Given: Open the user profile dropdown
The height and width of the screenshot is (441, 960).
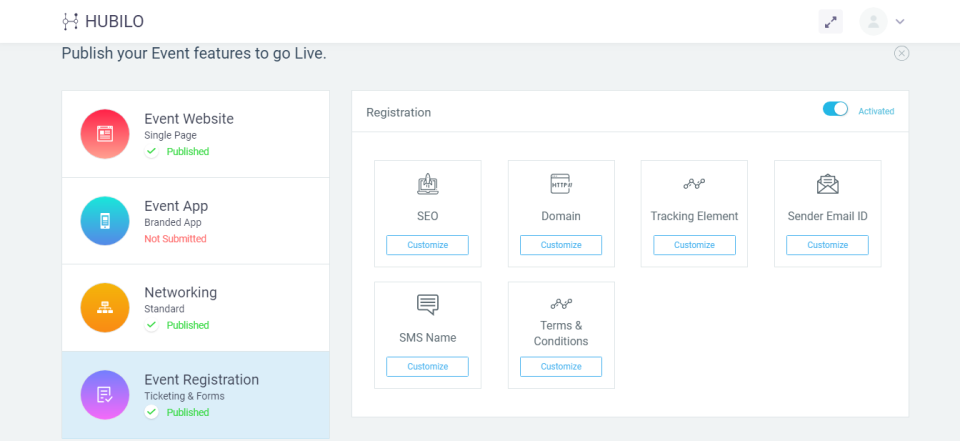Looking at the screenshot, I should point(884,21).
